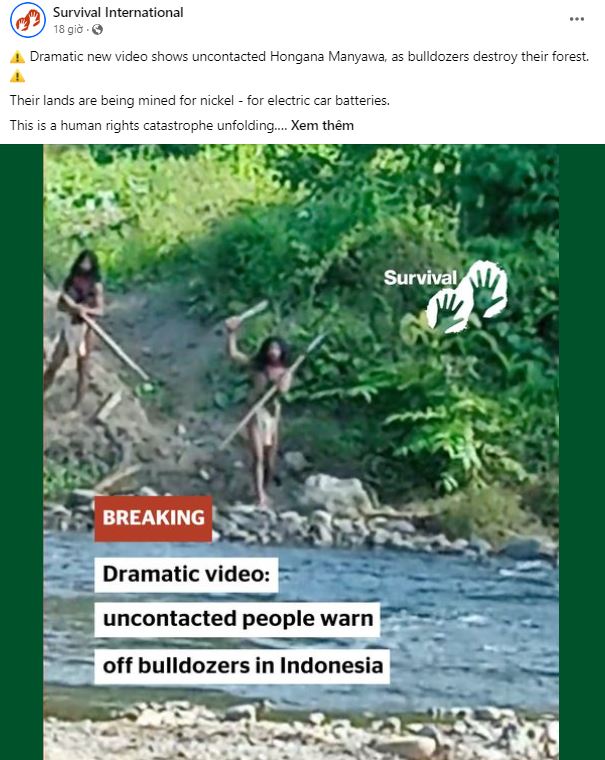Image resolution: width=605 pixels, height=760 pixels.
Task: Open the Survival International page name link
Action: point(118,12)
